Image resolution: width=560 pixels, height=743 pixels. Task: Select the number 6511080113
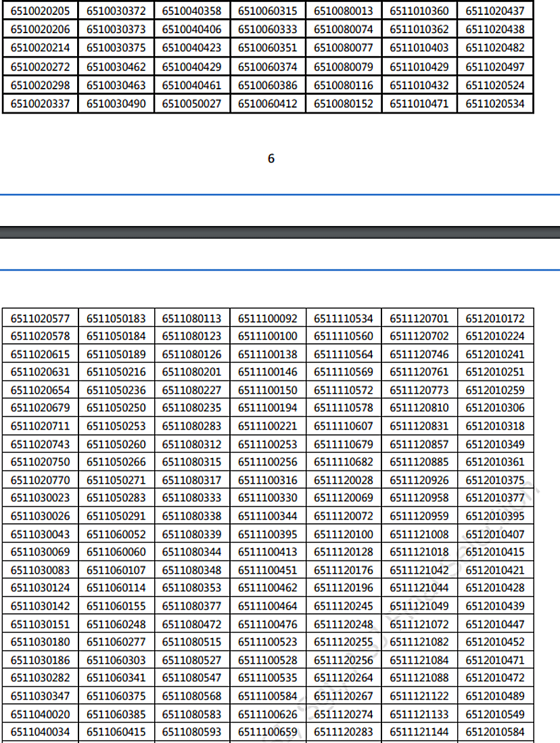[192, 318]
